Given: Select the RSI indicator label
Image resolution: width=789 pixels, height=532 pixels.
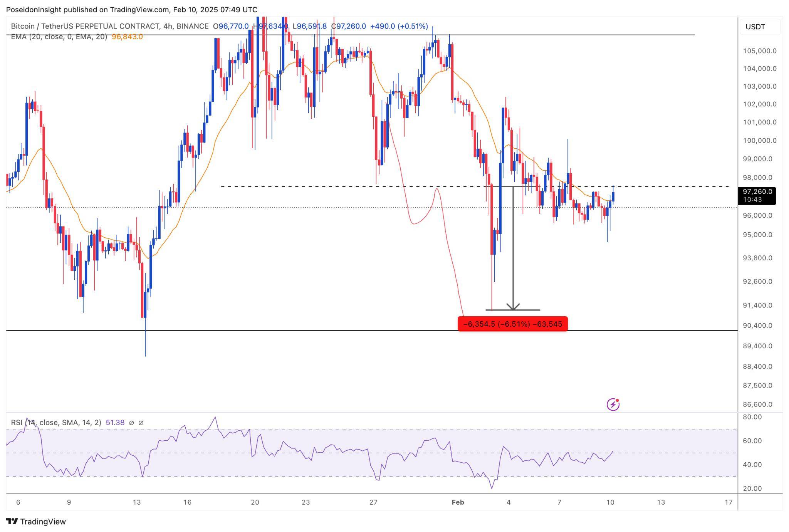Looking at the screenshot, I should pyautogui.click(x=56, y=423).
